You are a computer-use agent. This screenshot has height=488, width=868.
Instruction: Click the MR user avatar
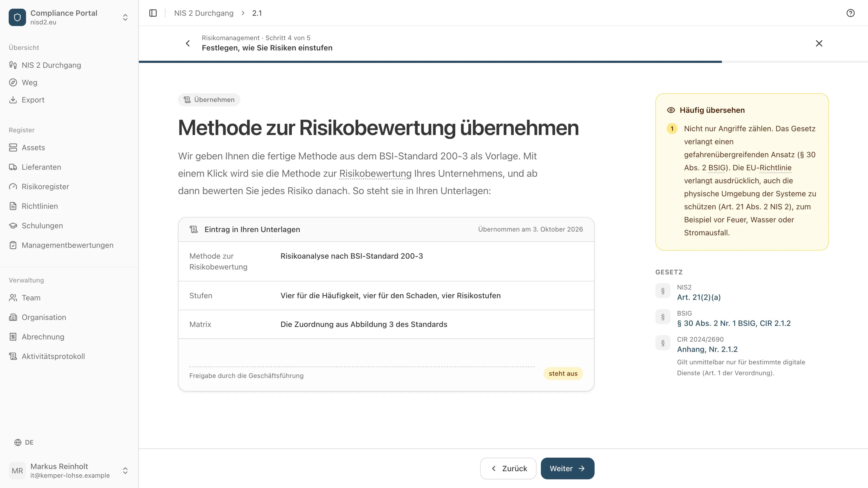[x=17, y=470]
